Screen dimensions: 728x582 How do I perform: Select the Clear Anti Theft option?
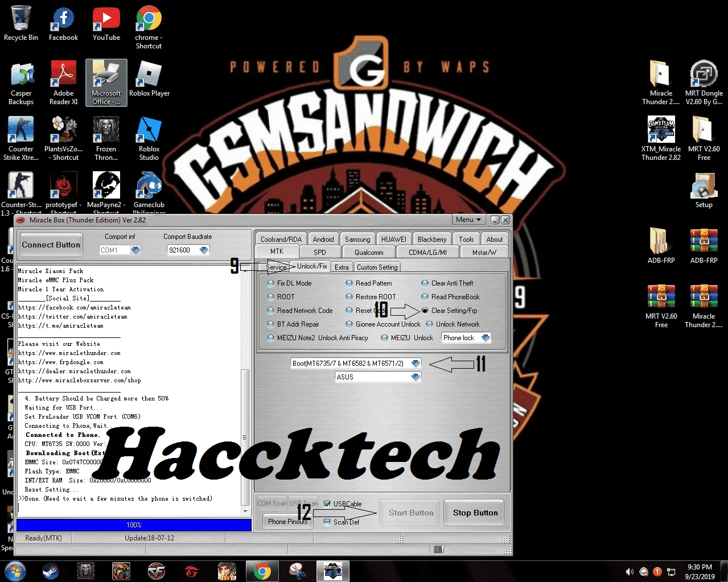pos(425,283)
